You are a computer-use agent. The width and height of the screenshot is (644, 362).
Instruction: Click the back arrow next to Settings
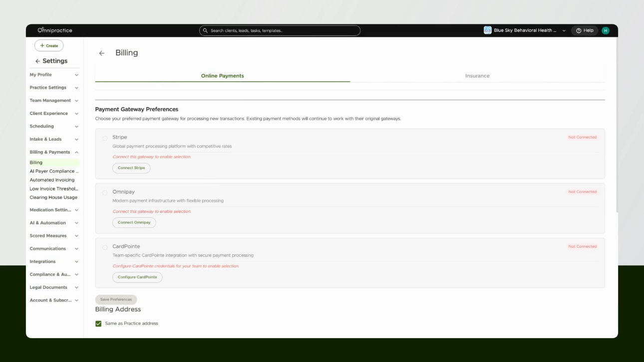click(37, 61)
